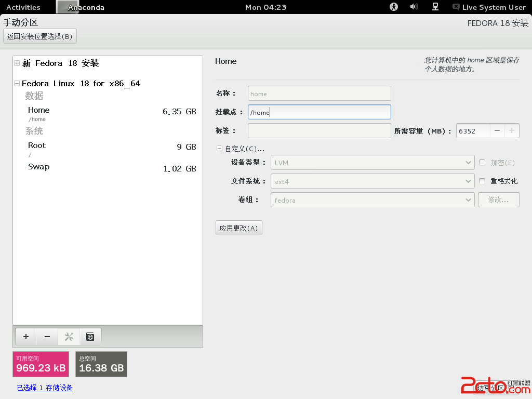Toggle the encryption checkbox
Viewport: 532px width, 399px height.
482,163
